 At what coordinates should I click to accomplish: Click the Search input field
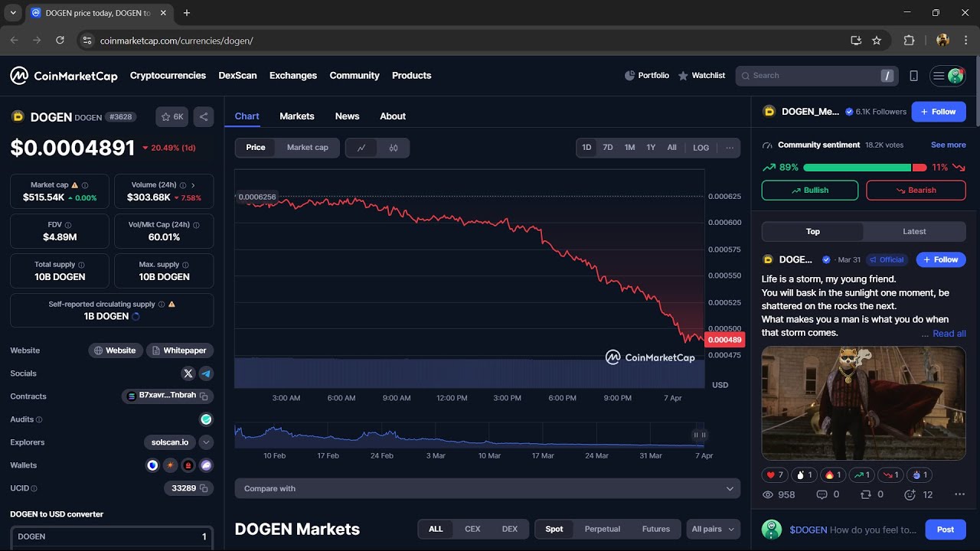click(816, 76)
